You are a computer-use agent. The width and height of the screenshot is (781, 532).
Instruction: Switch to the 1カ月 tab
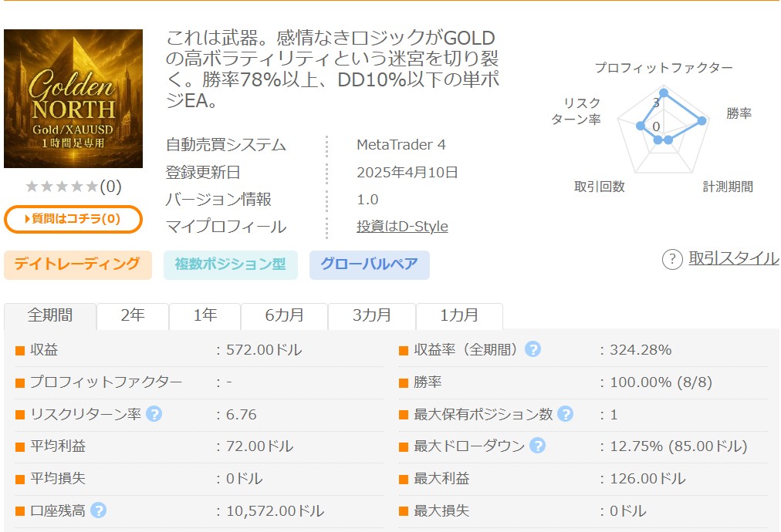pyautogui.click(x=459, y=315)
